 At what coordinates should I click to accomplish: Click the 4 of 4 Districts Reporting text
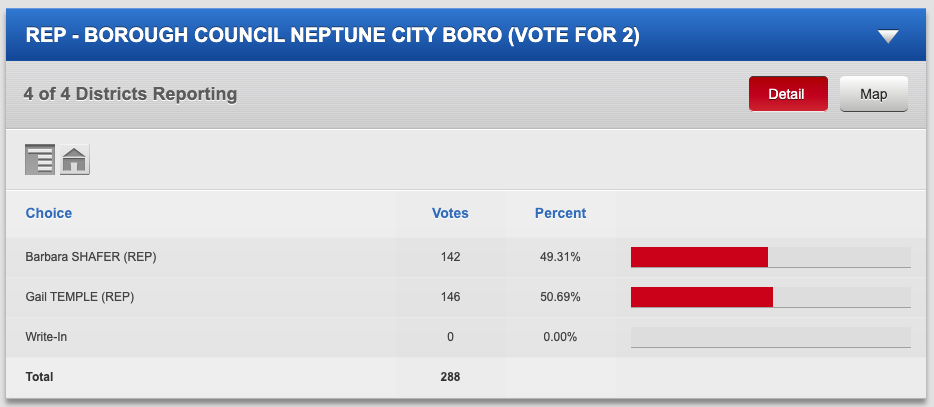(x=130, y=94)
